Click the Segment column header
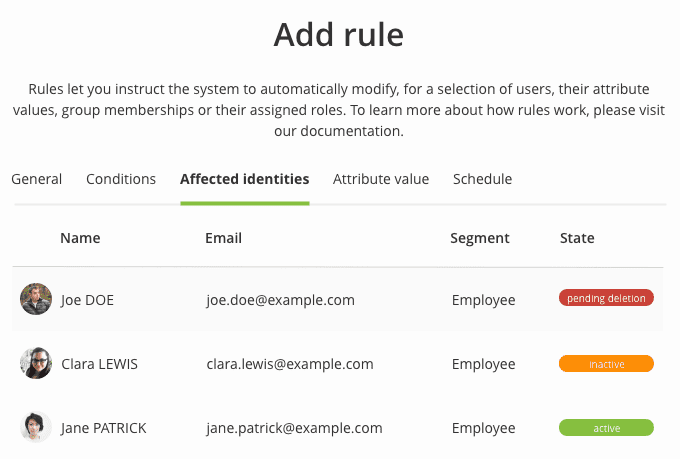680x459 pixels. coord(480,238)
